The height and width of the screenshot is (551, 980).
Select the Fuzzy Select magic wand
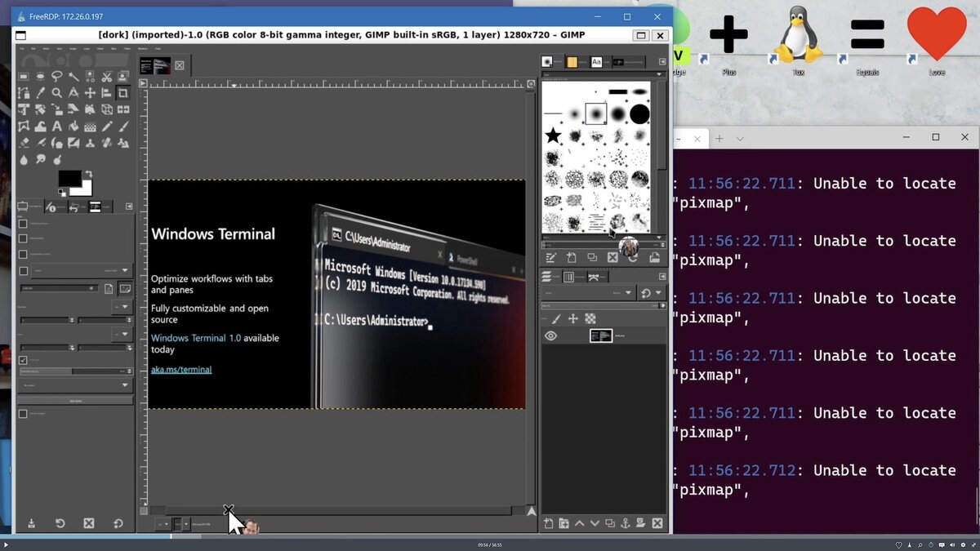[73, 76]
